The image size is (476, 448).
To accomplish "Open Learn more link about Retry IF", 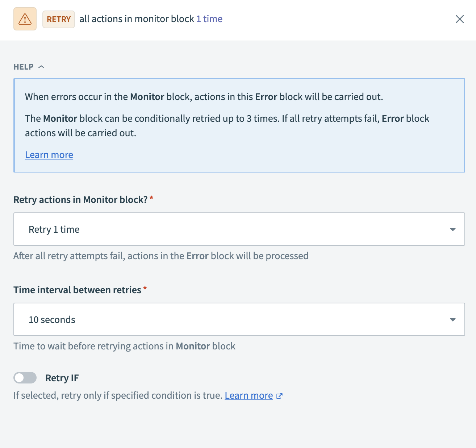I will click(249, 395).
